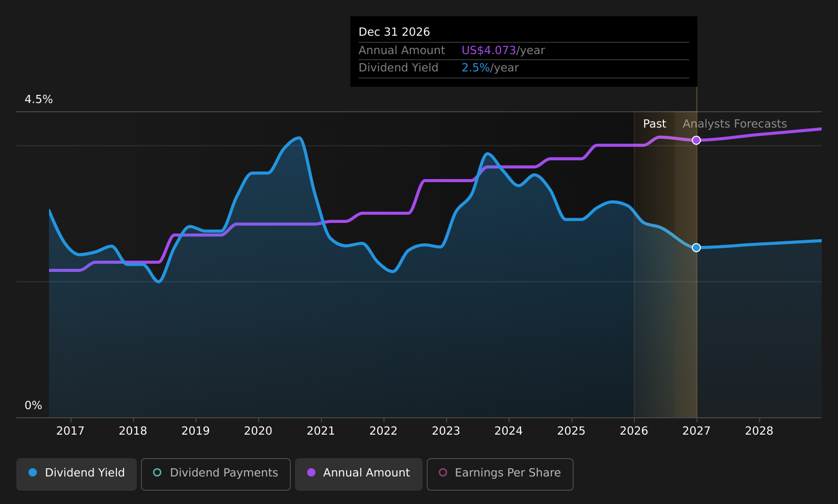Click the Analysts Forecasts label
This screenshot has width=838, height=504.
735,124
